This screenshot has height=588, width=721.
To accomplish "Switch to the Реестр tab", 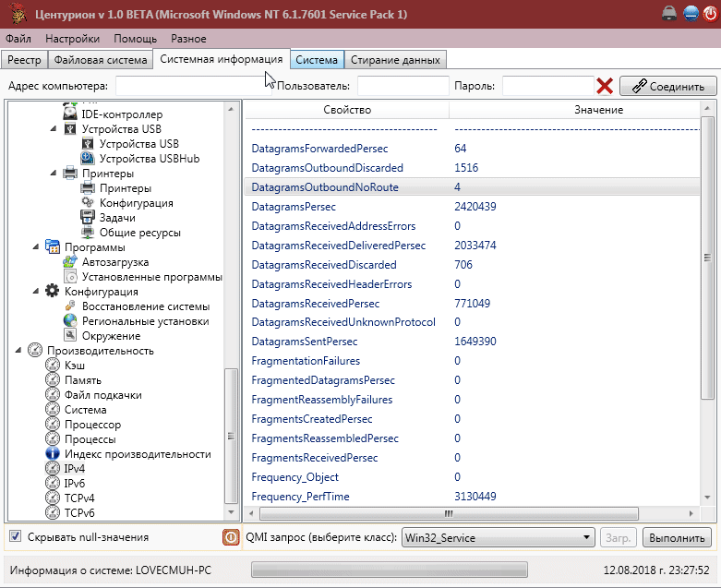I will (x=24, y=60).
